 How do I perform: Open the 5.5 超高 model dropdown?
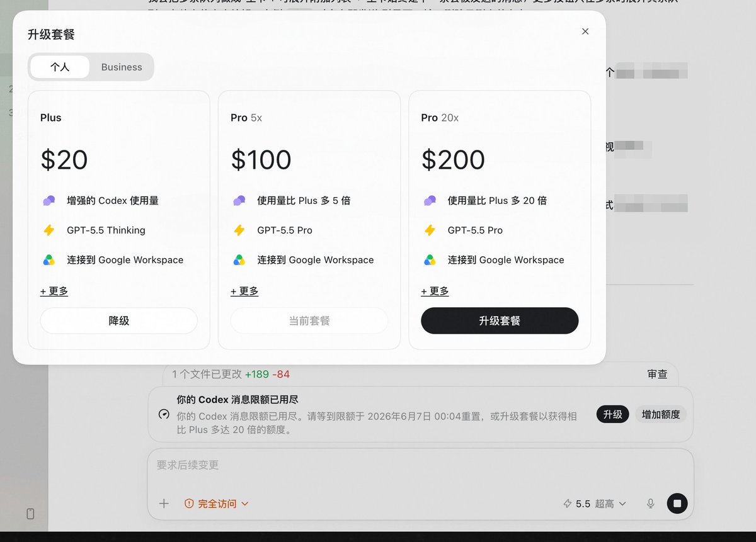coord(595,504)
